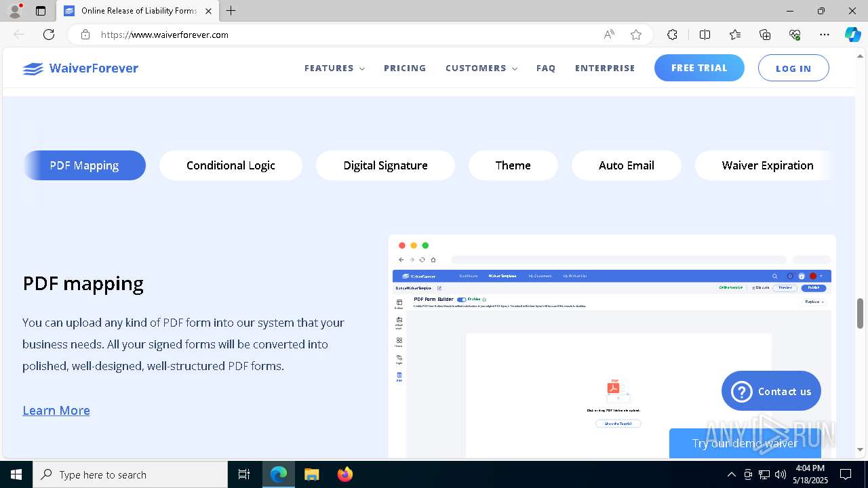Open the network status tray icon
The width and height of the screenshot is (868, 488).
(764, 474)
